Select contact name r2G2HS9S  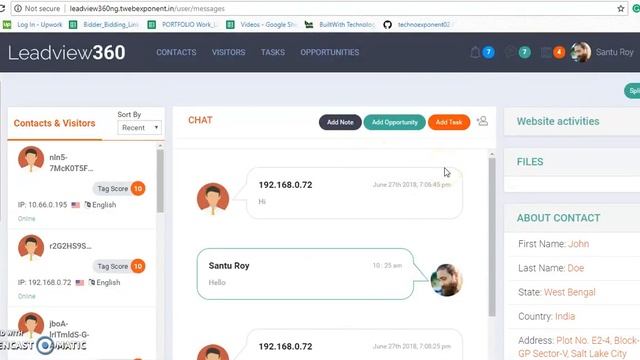point(70,246)
